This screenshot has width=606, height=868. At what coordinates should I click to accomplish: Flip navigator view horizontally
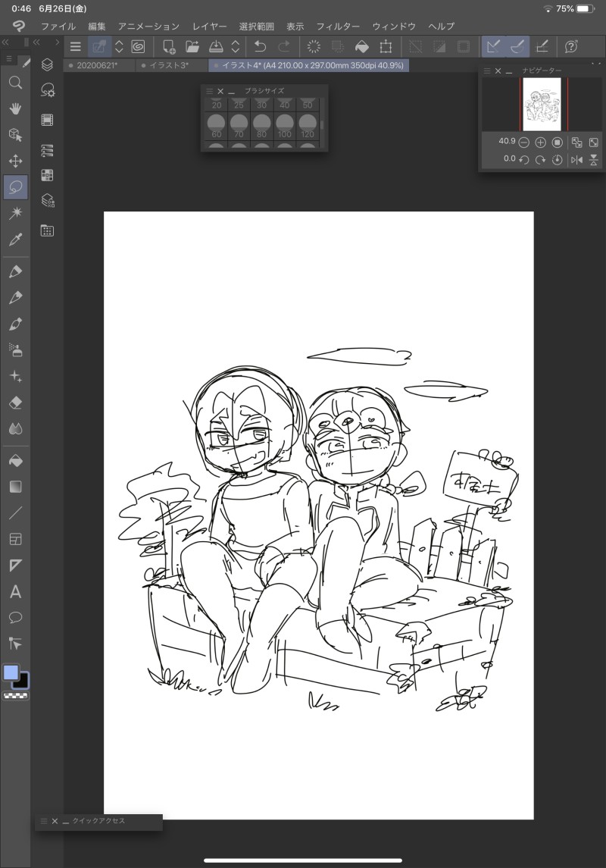[576, 159]
